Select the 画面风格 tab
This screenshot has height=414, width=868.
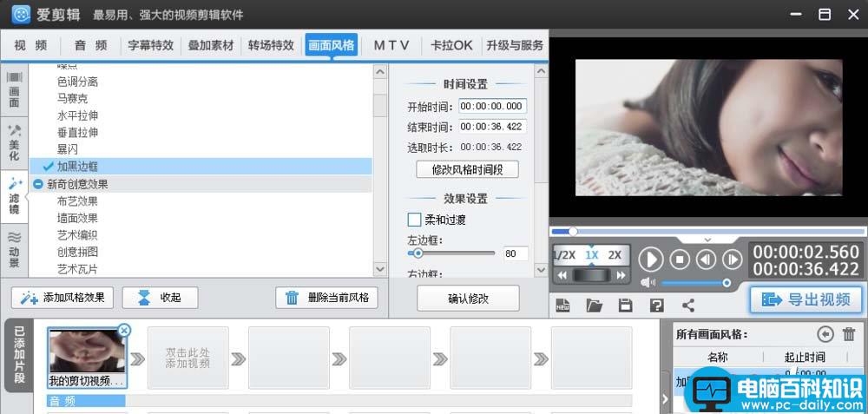point(331,45)
